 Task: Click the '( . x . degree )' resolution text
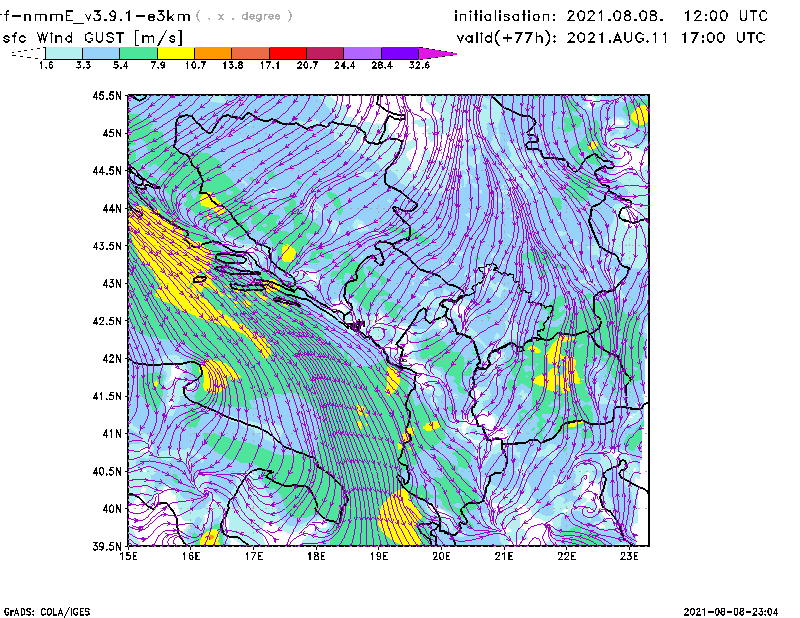tap(244, 16)
